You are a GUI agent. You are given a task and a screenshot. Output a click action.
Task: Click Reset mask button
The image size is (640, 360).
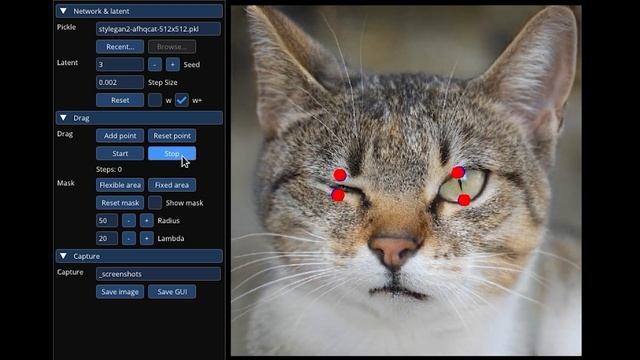point(120,203)
